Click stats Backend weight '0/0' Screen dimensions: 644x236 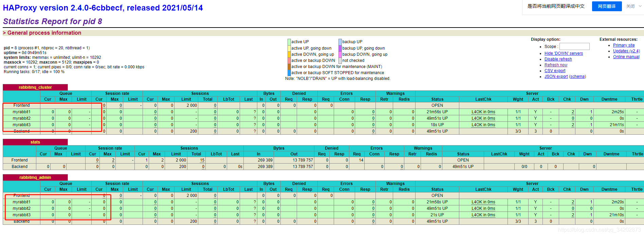tap(524, 167)
